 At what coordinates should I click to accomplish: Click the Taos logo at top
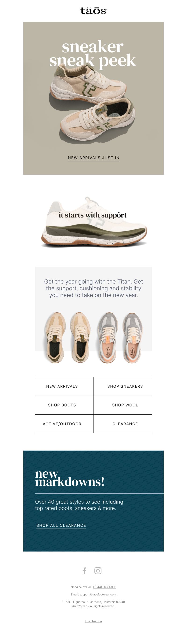click(x=93, y=11)
